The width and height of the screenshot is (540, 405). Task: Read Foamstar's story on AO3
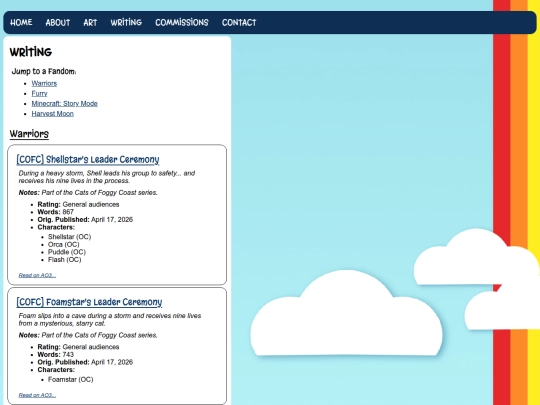(x=37, y=395)
